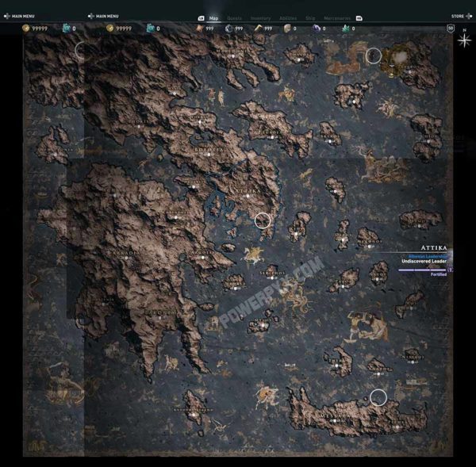Open the Store at top right
This screenshot has height=467, width=476.
coord(458,16)
